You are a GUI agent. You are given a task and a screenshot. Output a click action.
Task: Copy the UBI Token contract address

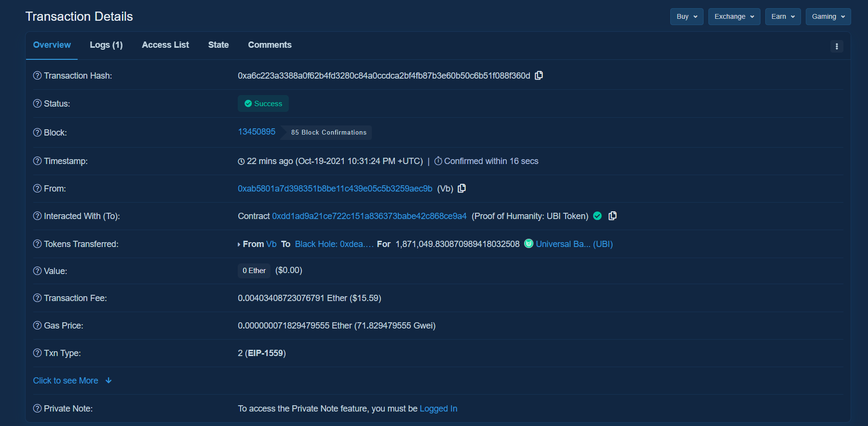(612, 216)
